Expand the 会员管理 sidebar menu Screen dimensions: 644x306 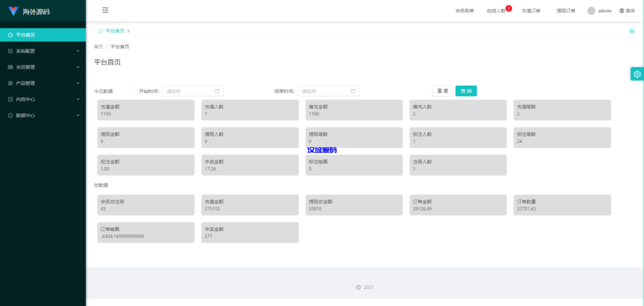pos(43,67)
